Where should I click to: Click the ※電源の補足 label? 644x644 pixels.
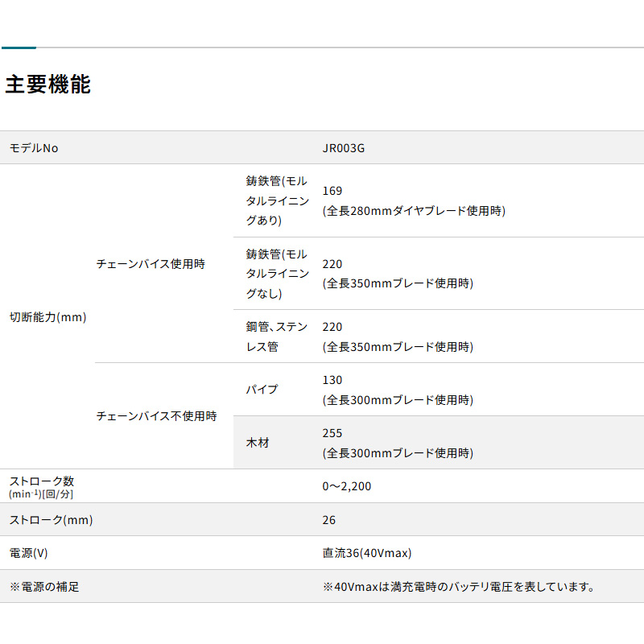[44, 587]
